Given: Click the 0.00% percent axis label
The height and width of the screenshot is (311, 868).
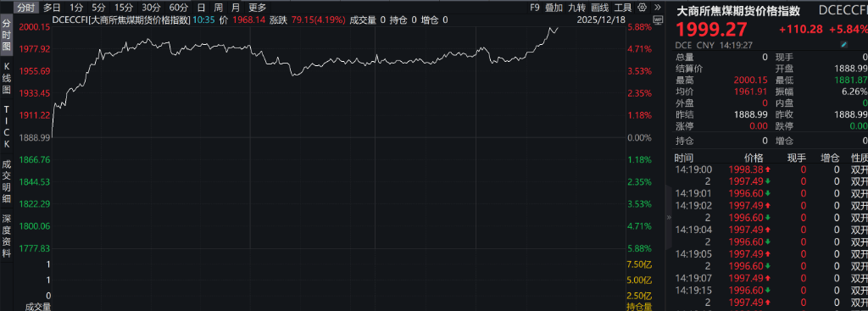Looking at the screenshot, I should [639, 137].
